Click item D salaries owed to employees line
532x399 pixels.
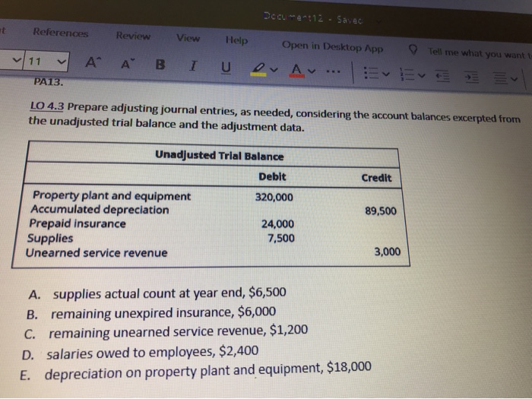140,353
